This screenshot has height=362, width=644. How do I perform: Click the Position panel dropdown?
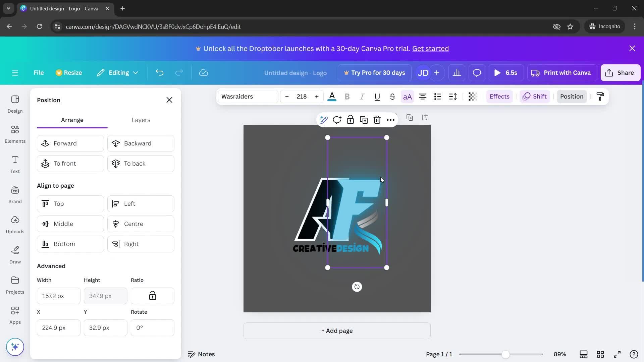572,96
